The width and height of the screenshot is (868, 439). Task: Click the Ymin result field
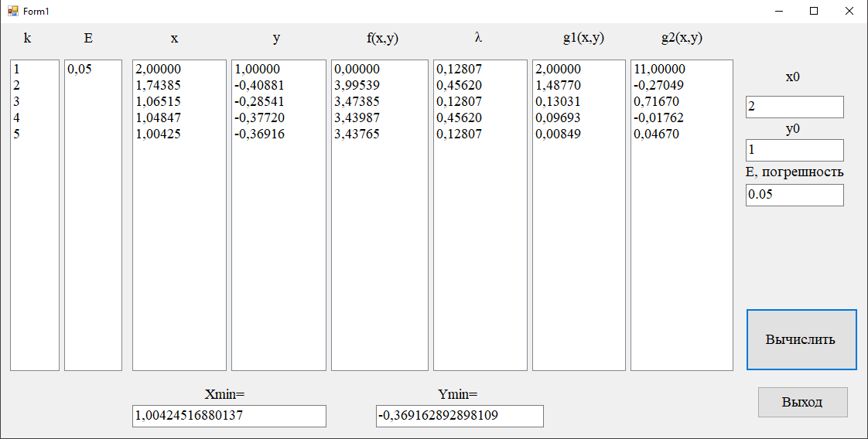click(x=460, y=416)
